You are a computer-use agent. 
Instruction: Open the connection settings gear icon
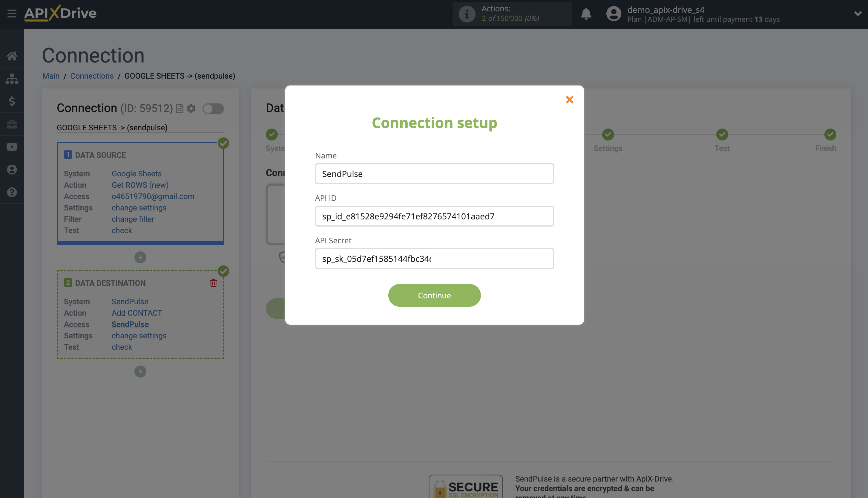coord(191,109)
